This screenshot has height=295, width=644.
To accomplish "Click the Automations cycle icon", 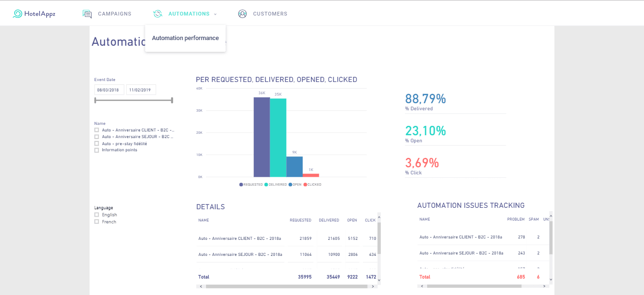I will 157,14.
